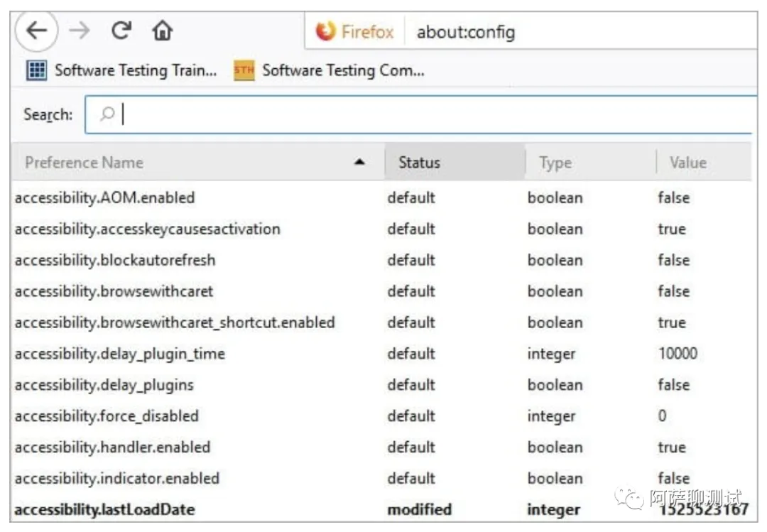The width and height of the screenshot is (767, 532).
Task: Click the Firefox logo in the address bar
Action: point(326,32)
